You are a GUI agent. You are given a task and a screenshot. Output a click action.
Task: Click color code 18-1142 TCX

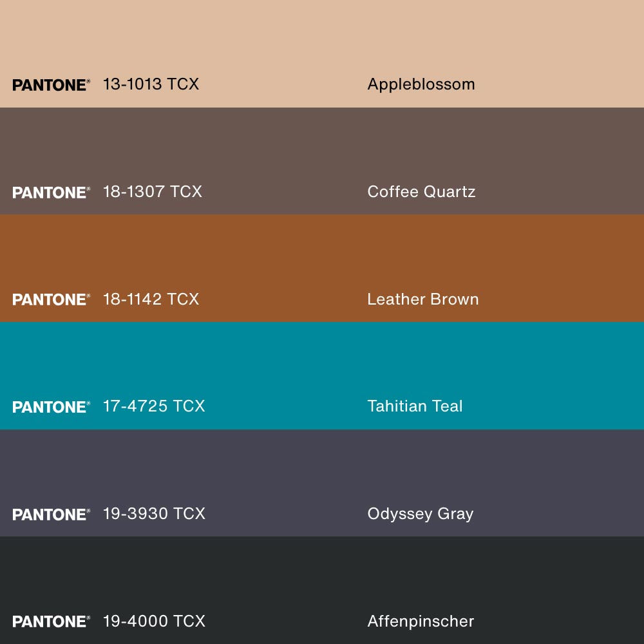[x=151, y=299]
